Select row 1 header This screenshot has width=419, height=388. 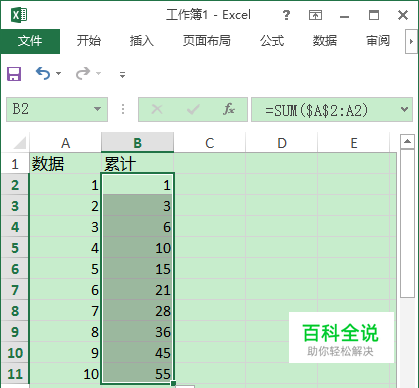[x=15, y=164]
